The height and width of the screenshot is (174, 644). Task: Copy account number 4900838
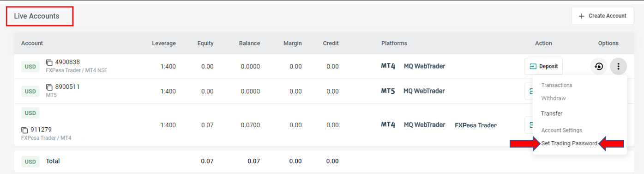click(49, 62)
